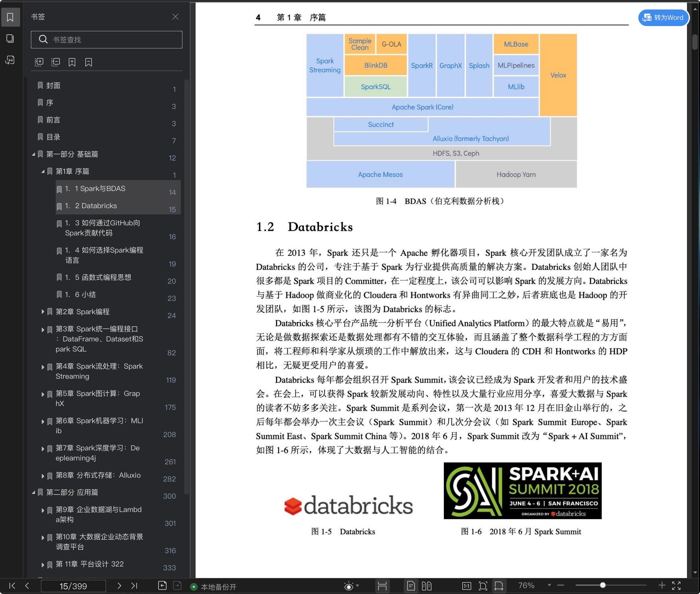The width and height of the screenshot is (700, 594).
Task: Close the 书签 bookmarks panel
Action: pyautogui.click(x=175, y=17)
